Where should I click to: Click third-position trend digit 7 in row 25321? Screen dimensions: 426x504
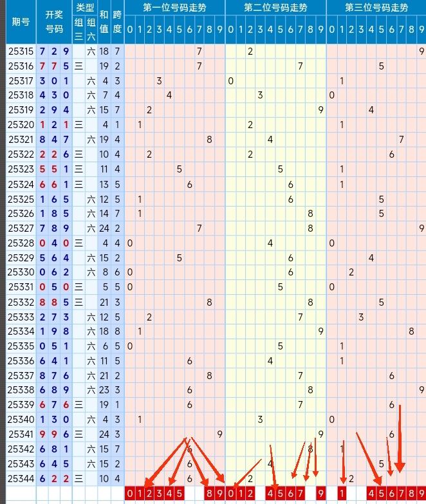coord(402,140)
